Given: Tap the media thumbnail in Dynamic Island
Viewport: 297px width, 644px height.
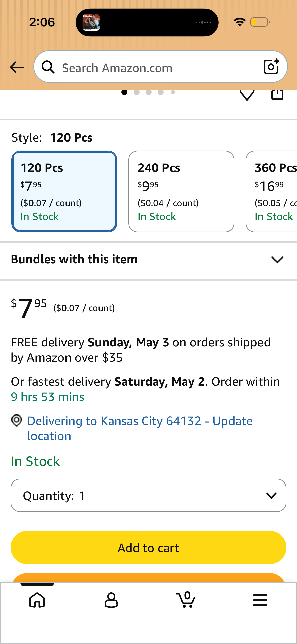Looking at the screenshot, I should click(x=91, y=22).
